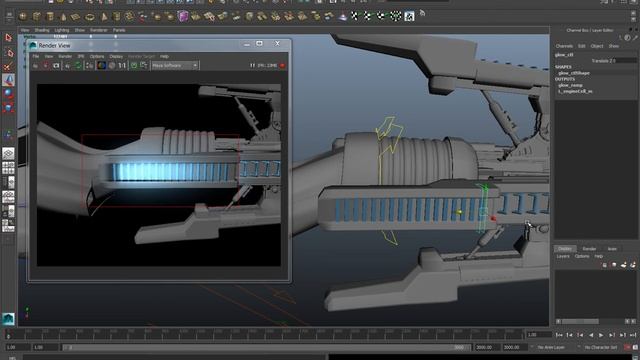Open viewport Lighting menu
This screenshot has width=640, height=360.
tap(62, 30)
